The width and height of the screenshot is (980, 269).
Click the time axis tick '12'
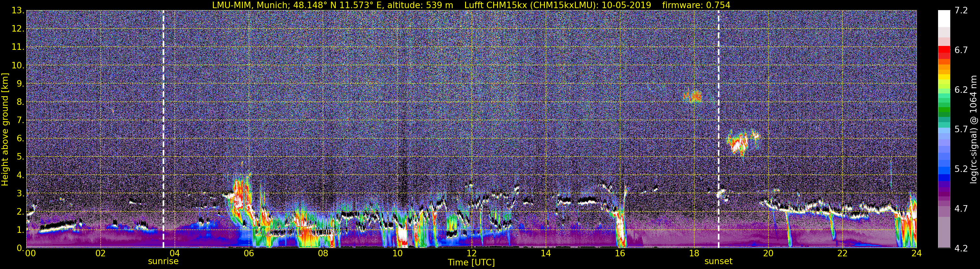471,253
